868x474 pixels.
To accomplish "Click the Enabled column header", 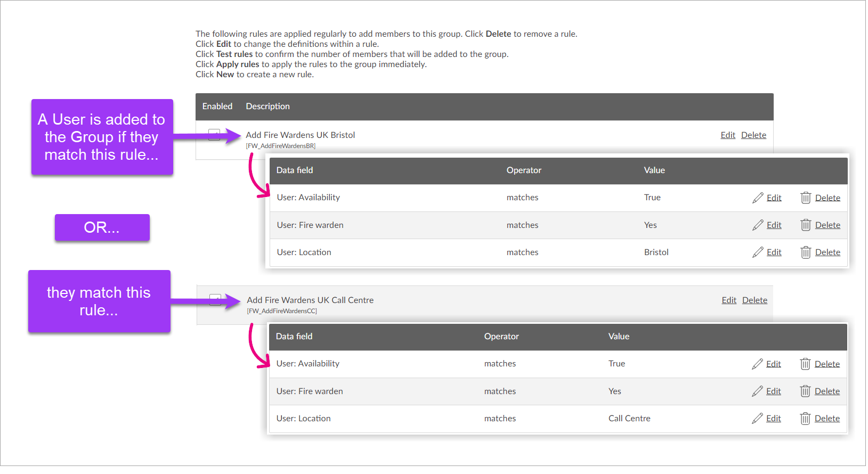I will click(217, 107).
